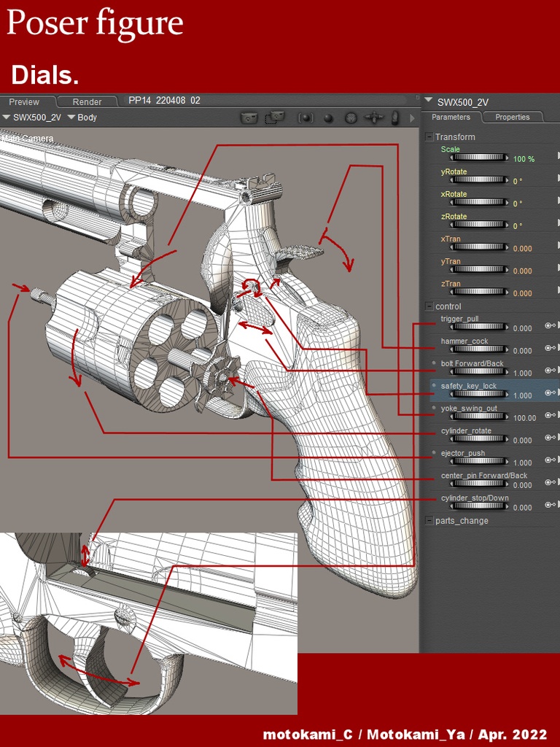Click the yRotate dial
This screenshot has width=560, height=747.
(x=479, y=179)
